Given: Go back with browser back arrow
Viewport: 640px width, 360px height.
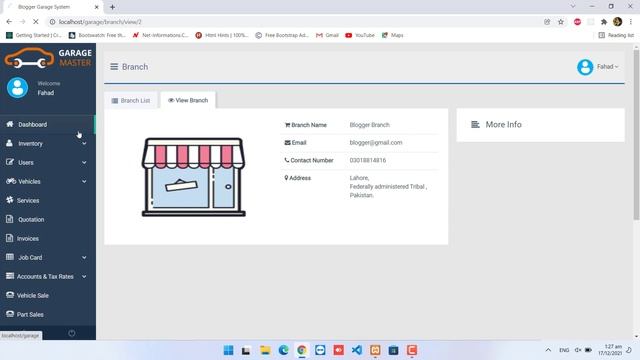Looking at the screenshot, I should [x=9, y=22].
